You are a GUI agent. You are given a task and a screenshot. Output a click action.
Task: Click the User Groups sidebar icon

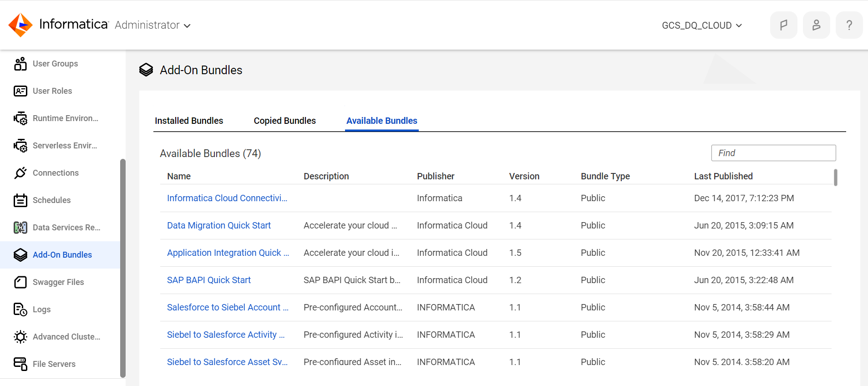[20, 64]
